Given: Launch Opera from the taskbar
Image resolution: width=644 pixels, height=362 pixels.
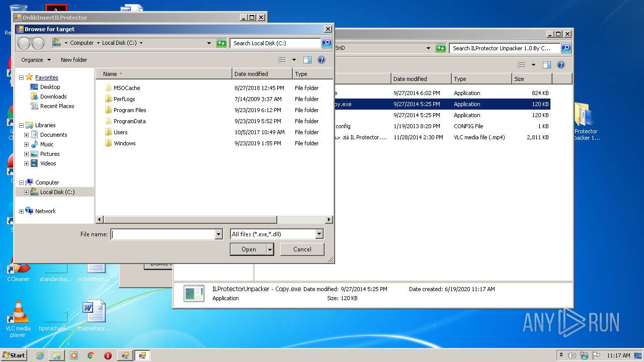Looking at the screenshot, I should 108,355.
